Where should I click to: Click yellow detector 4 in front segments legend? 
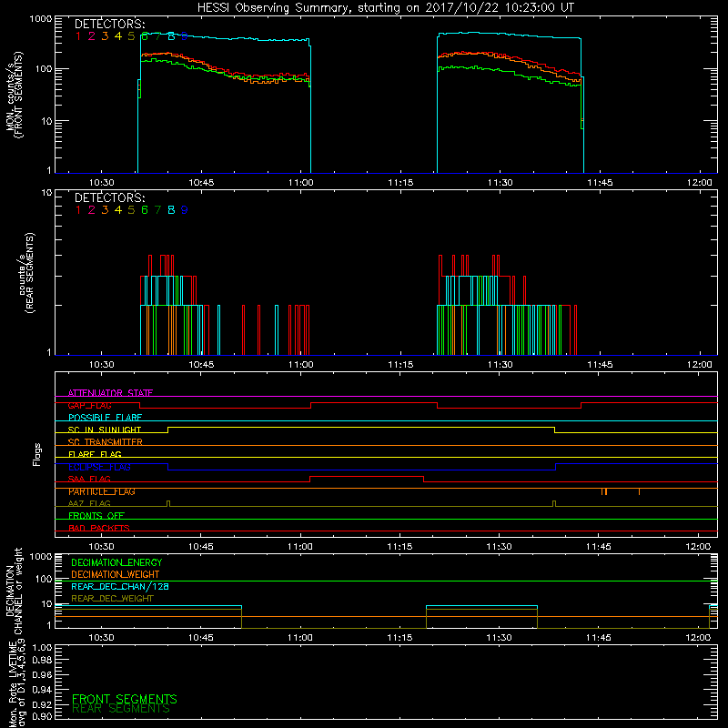click(x=118, y=36)
